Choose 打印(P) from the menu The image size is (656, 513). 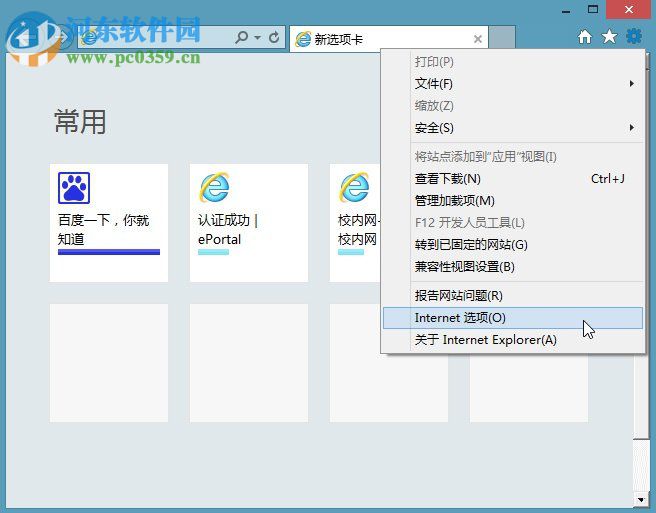[514, 62]
